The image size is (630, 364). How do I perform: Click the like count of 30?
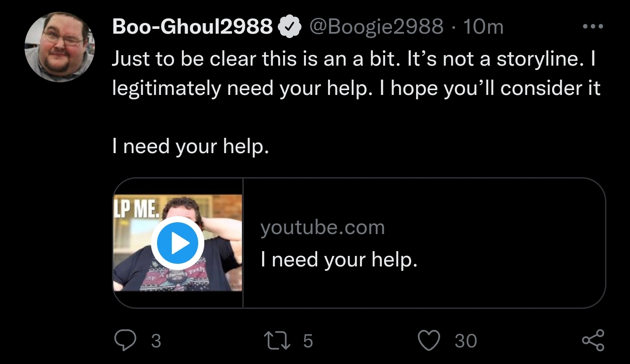pyautogui.click(x=465, y=341)
